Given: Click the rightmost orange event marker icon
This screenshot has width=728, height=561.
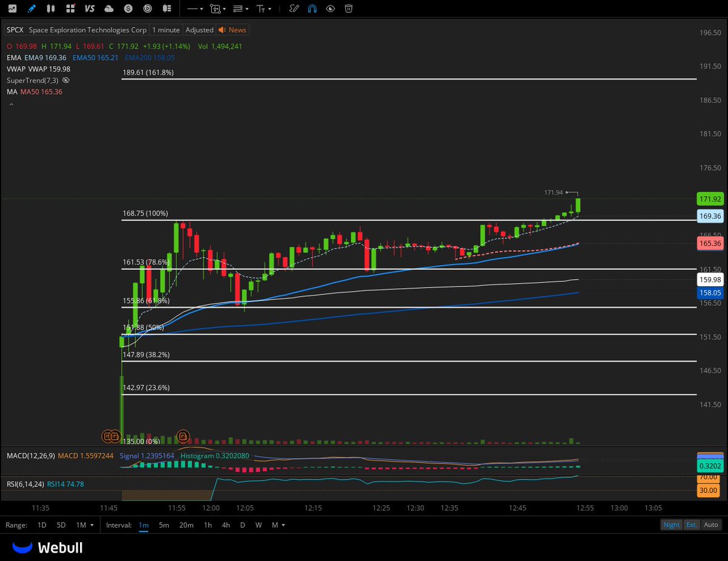Looking at the screenshot, I should click(x=183, y=435).
